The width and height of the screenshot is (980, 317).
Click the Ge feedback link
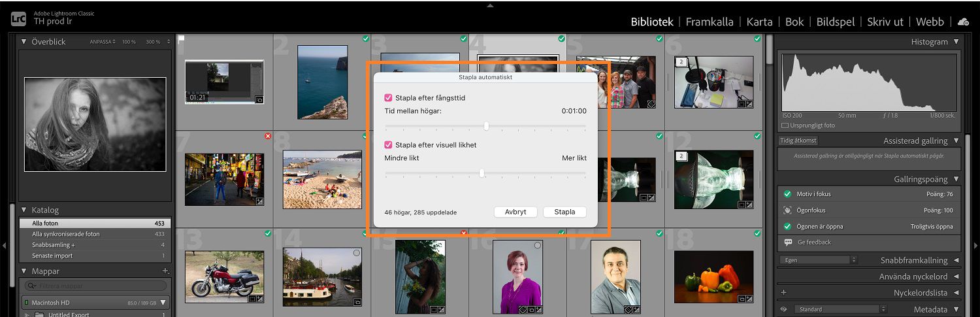coord(814,242)
